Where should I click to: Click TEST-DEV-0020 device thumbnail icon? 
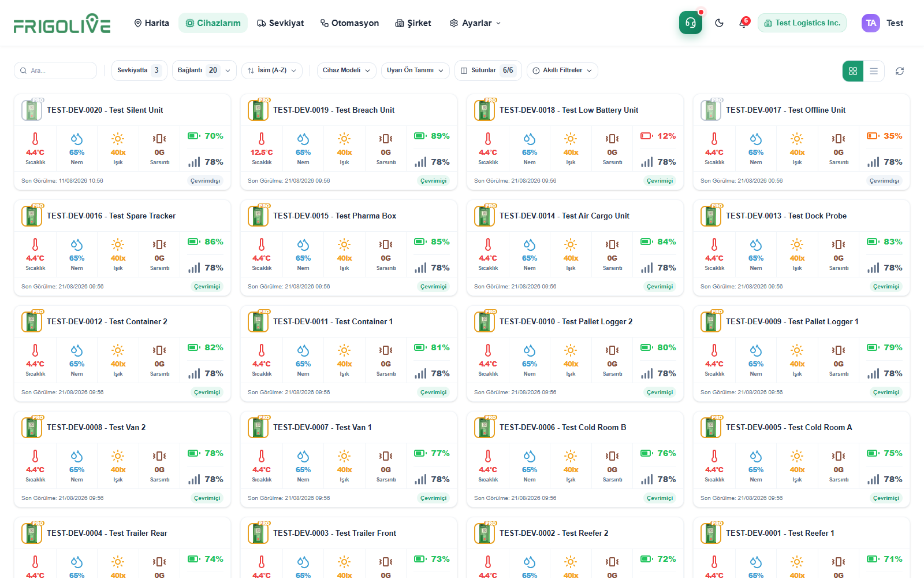(32, 110)
